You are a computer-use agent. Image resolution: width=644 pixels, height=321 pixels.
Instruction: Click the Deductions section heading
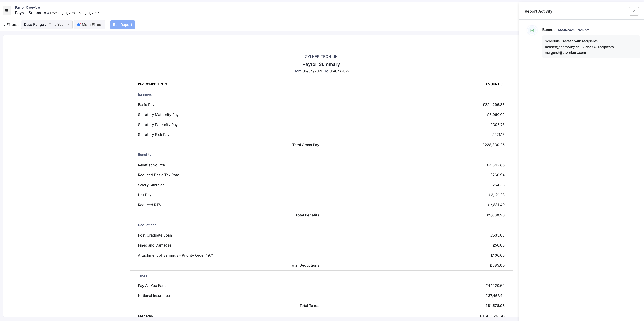tap(147, 225)
